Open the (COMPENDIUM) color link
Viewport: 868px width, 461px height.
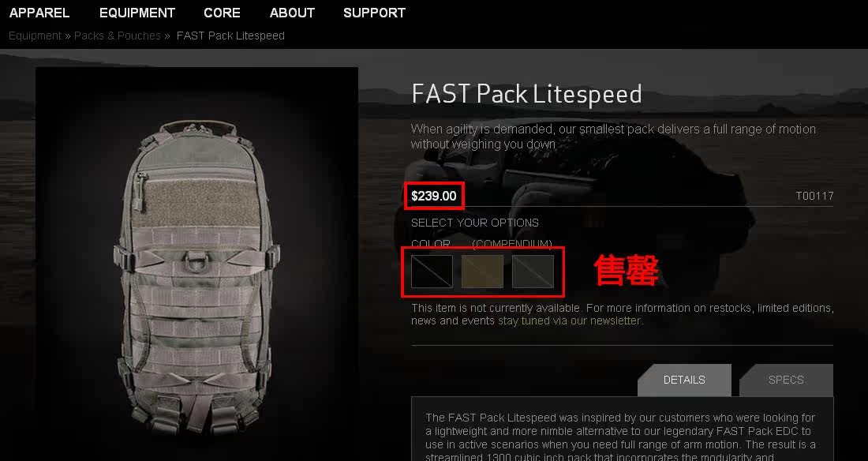pos(512,244)
